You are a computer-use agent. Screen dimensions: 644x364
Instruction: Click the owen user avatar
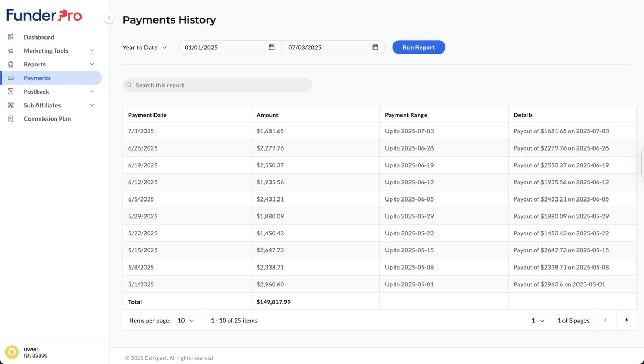(11, 352)
